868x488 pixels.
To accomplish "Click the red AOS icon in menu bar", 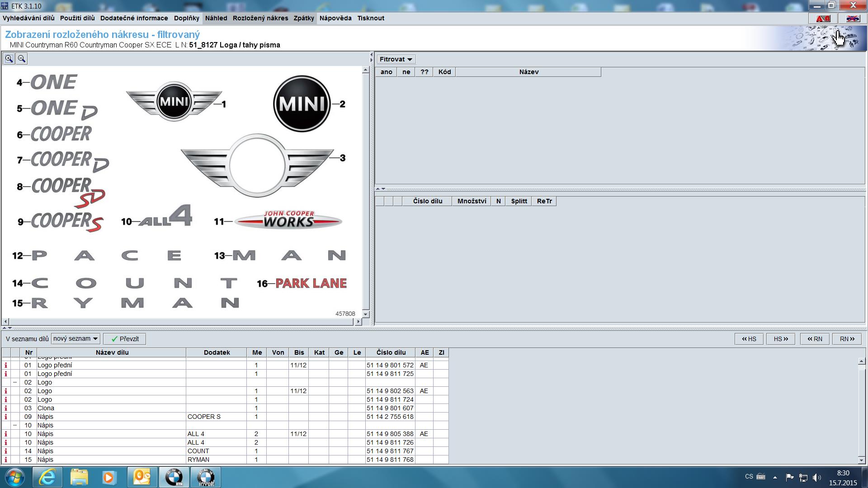I will (x=823, y=19).
